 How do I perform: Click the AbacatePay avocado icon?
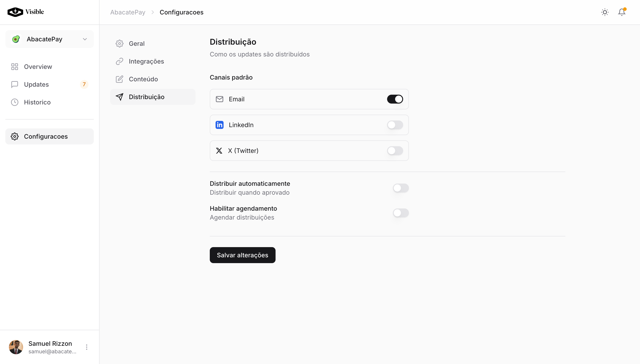pyautogui.click(x=16, y=39)
